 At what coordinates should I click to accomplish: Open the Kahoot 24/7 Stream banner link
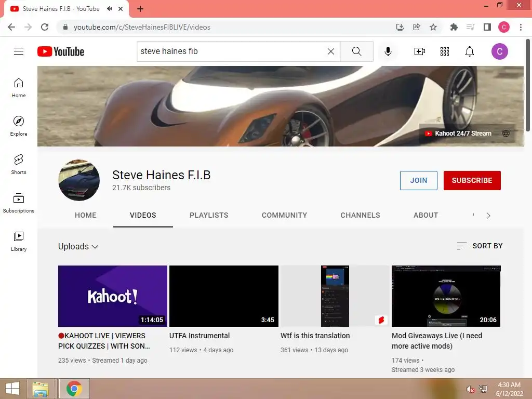(458, 134)
